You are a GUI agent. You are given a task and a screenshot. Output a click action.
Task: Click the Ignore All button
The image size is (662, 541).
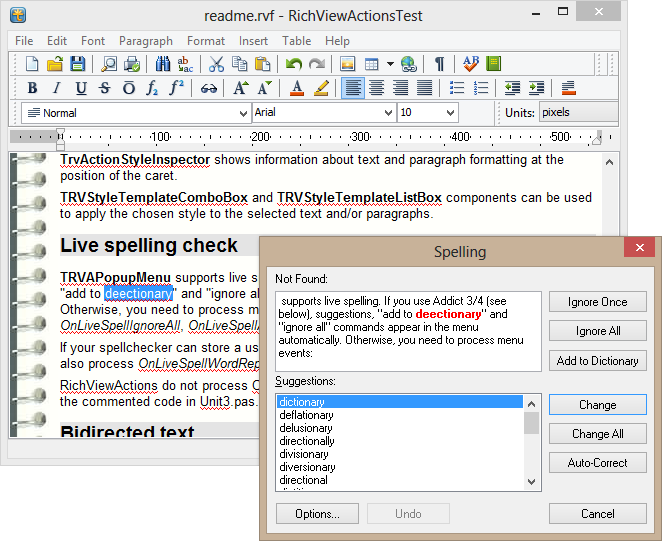click(597, 331)
